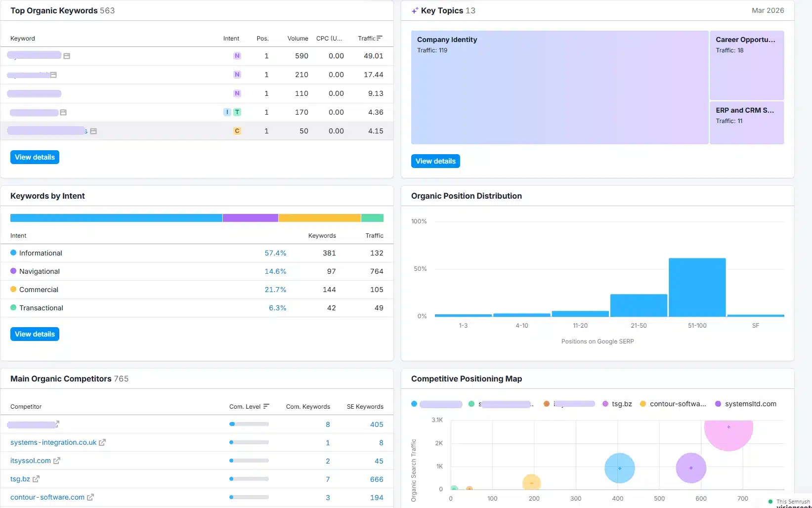Click external link icon beside tsg.bz competitor
Viewport: 812px width, 508px height.
pyautogui.click(x=36, y=479)
